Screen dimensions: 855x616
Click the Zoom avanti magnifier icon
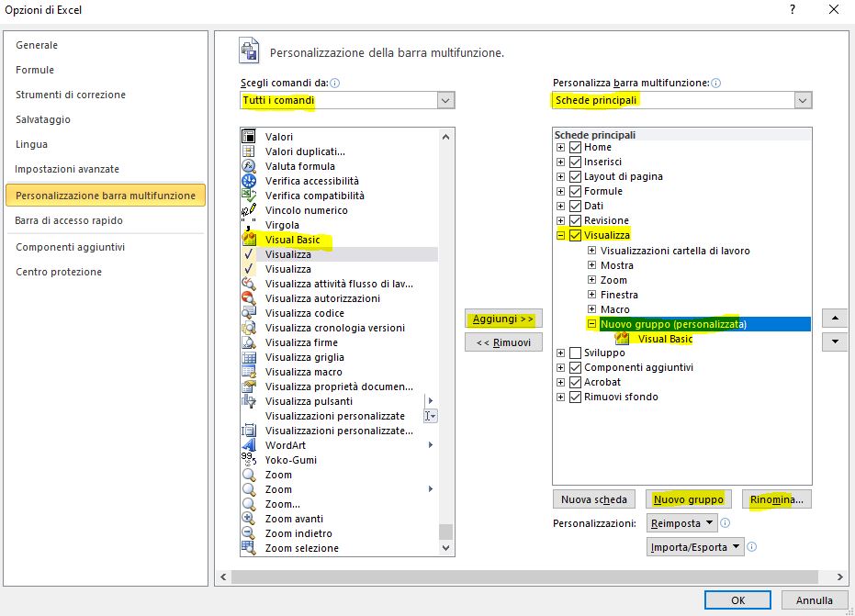(249, 519)
